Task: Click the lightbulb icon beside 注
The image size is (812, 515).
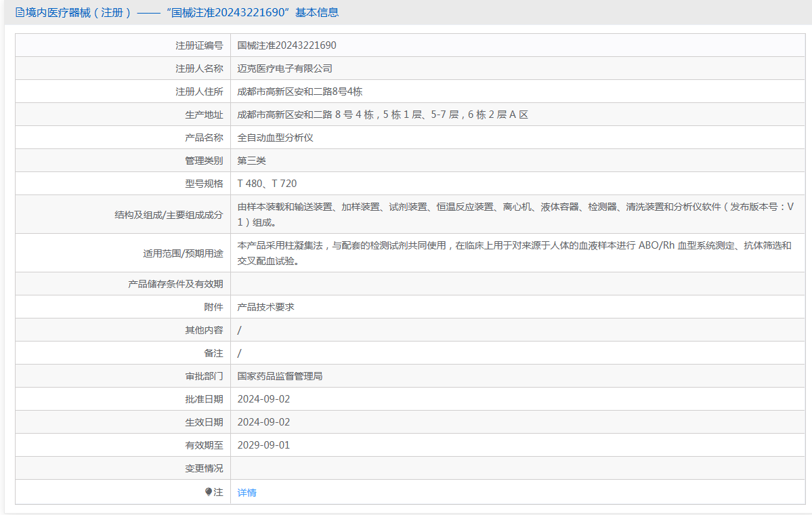Action: click(x=209, y=492)
